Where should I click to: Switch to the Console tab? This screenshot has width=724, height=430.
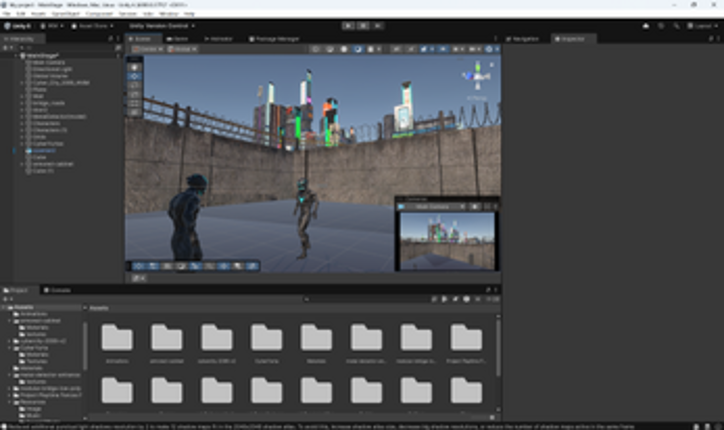point(59,289)
